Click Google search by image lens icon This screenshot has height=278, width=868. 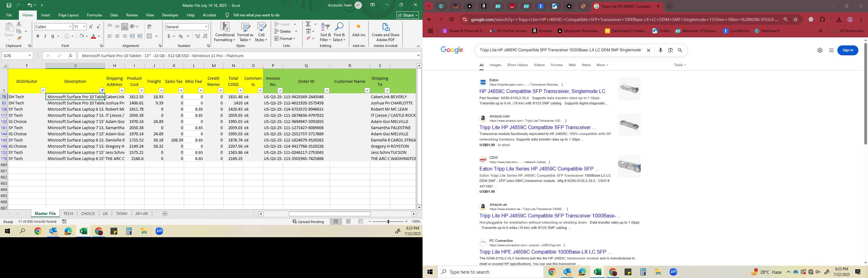(x=671, y=50)
